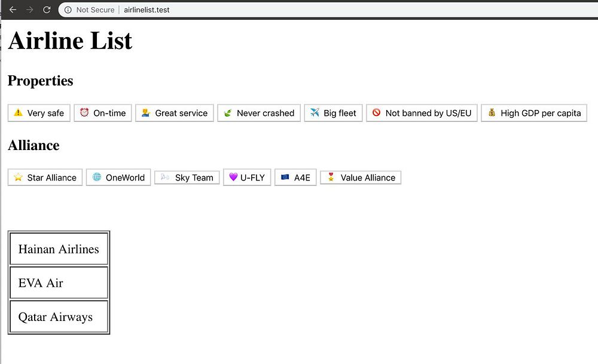This screenshot has width=598, height=364.
Task: Click the Properties section heading
Action: pos(41,81)
